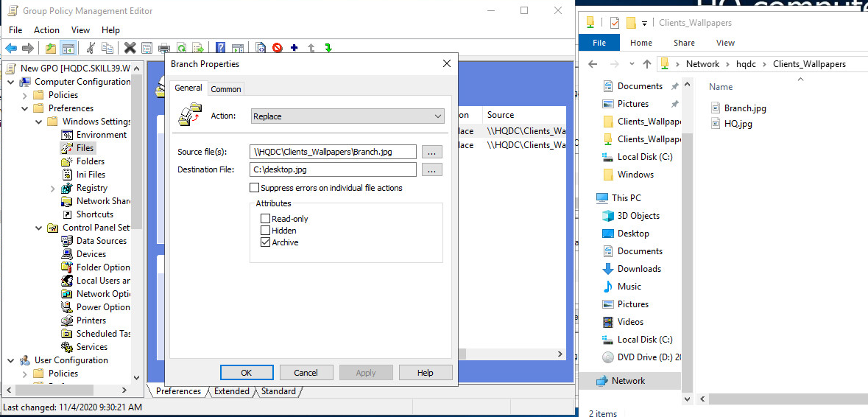The image size is (868, 417).
Task: Open the Action dropdown showing Replace
Action: [347, 117]
